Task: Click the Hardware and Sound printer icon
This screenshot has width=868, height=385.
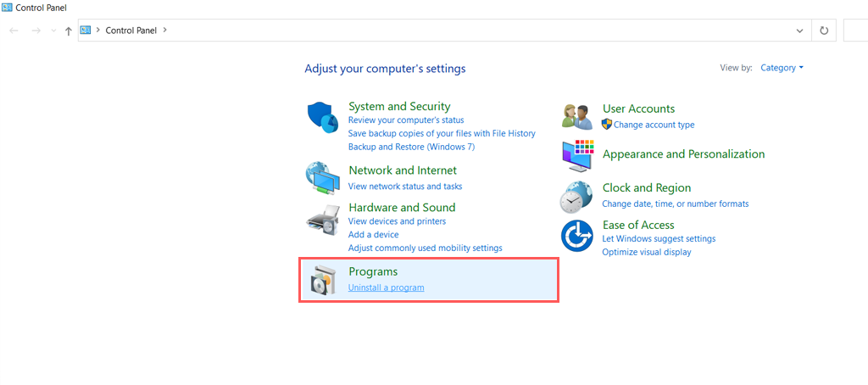Action: pyautogui.click(x=322, y=220)
